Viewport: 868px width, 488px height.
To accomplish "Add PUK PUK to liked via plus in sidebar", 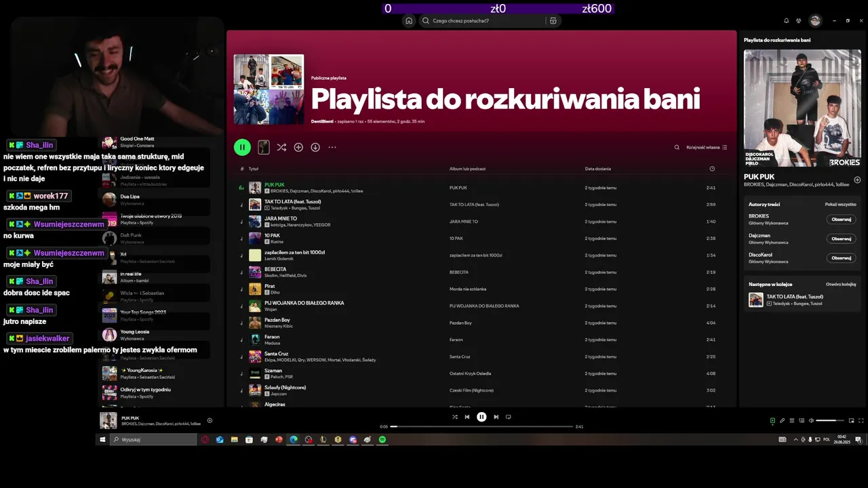I will [x=857, y=180].
